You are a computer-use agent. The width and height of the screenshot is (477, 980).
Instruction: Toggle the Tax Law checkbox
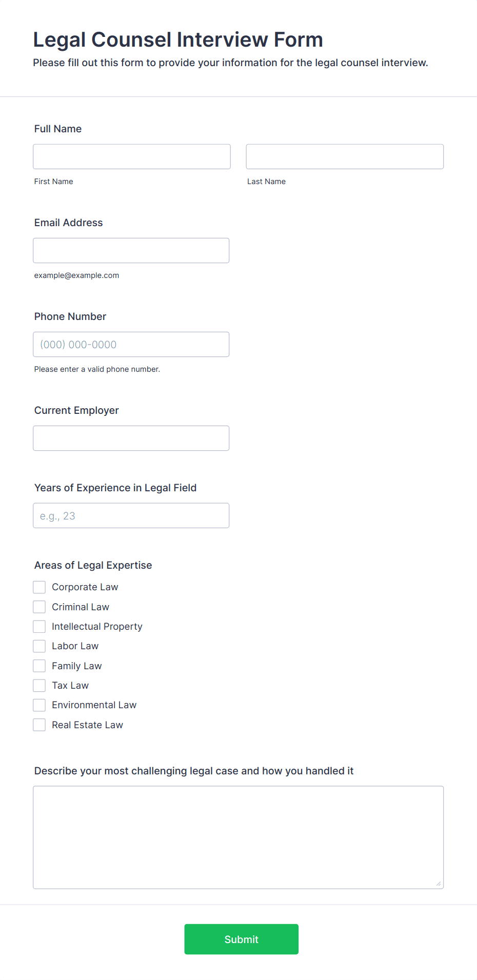click(39, 685)
